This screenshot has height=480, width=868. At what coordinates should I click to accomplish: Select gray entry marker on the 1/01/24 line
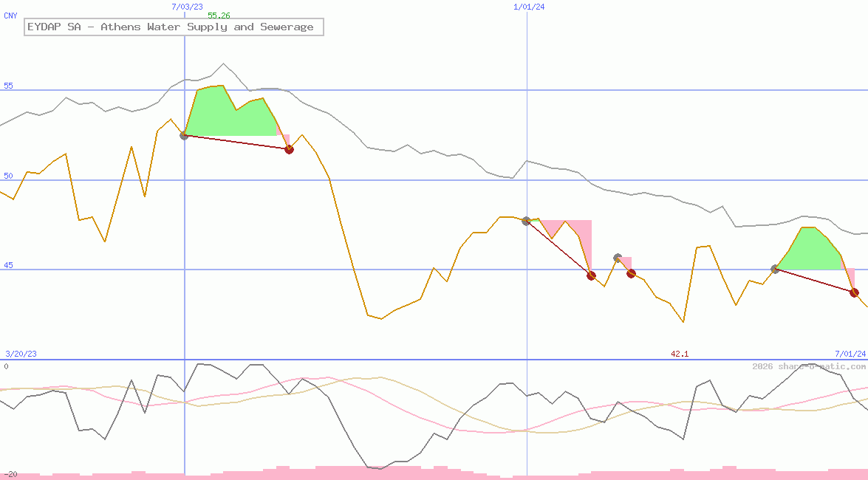click(527, 221)
